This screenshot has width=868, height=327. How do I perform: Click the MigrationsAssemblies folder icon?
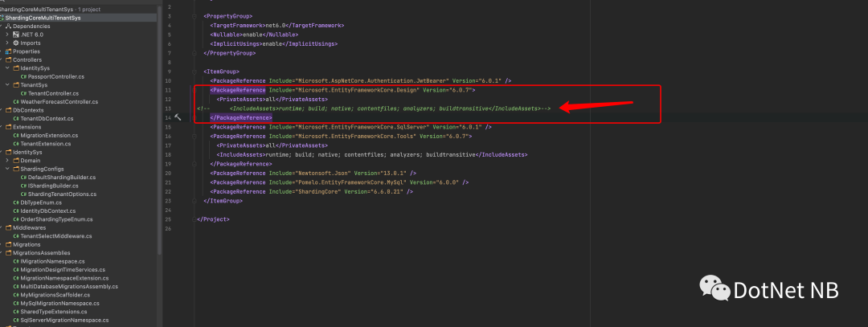tap(8, 253)
